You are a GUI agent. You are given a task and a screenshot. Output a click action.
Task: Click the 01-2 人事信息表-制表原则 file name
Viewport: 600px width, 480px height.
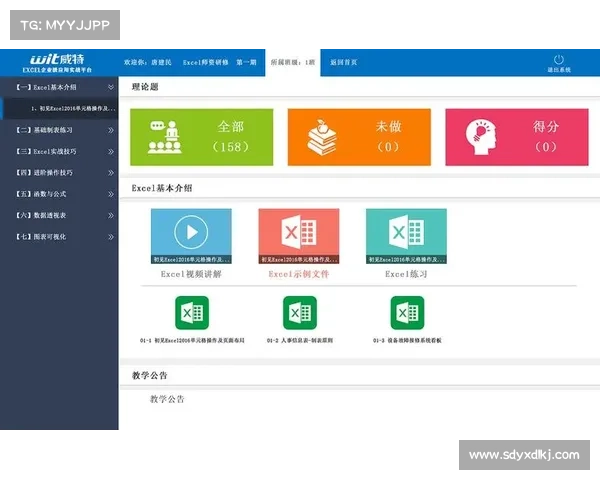(x=300, y=340)
